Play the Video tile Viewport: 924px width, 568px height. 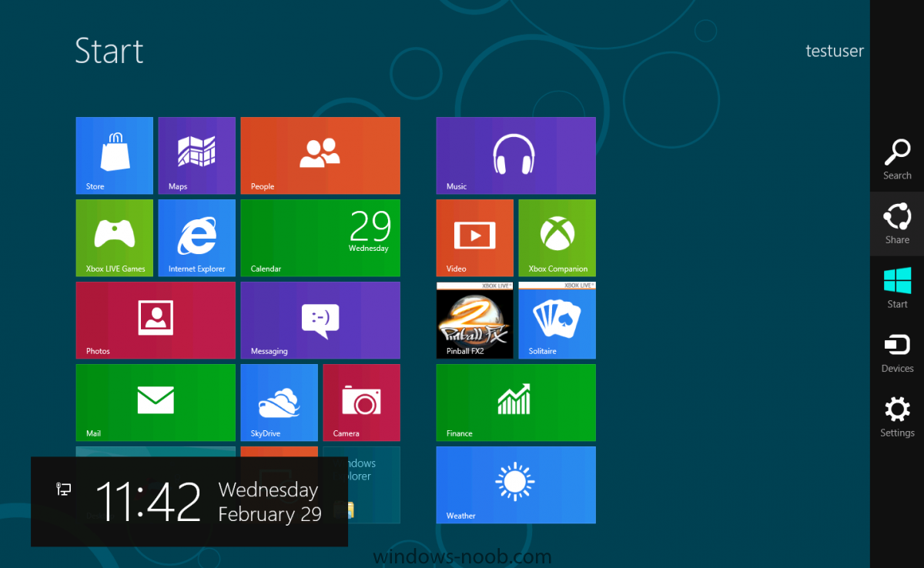474,238
